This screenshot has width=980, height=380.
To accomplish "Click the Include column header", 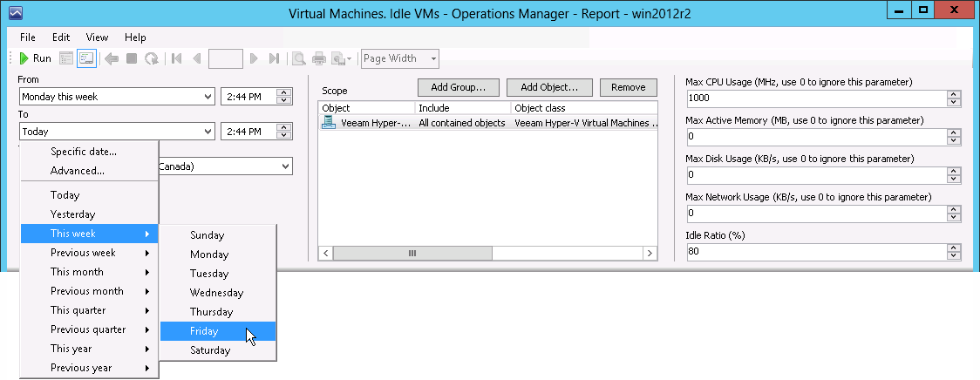I will pos(462,108).
